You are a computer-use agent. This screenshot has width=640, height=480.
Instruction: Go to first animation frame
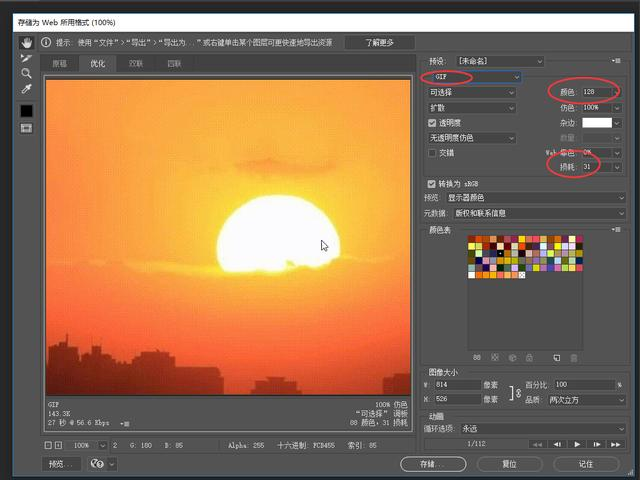pyautogui.click(x=538, y=444)
